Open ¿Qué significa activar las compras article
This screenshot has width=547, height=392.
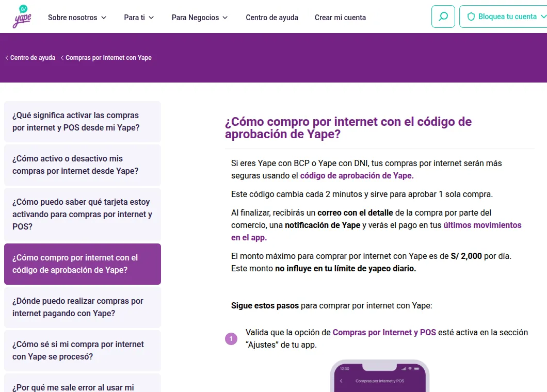point(83,122)
